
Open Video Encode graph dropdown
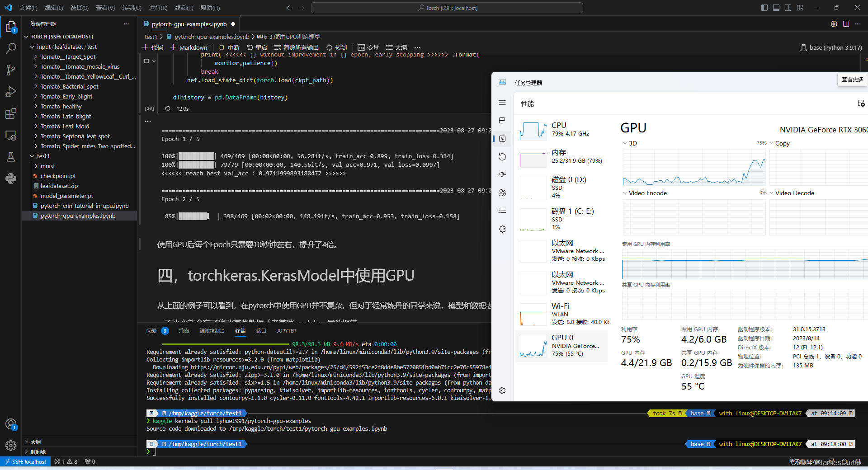(645, 193)
